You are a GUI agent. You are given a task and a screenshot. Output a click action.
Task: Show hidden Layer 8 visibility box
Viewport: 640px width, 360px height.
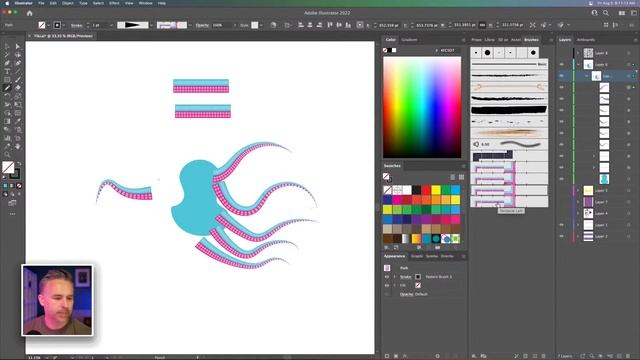562,53
